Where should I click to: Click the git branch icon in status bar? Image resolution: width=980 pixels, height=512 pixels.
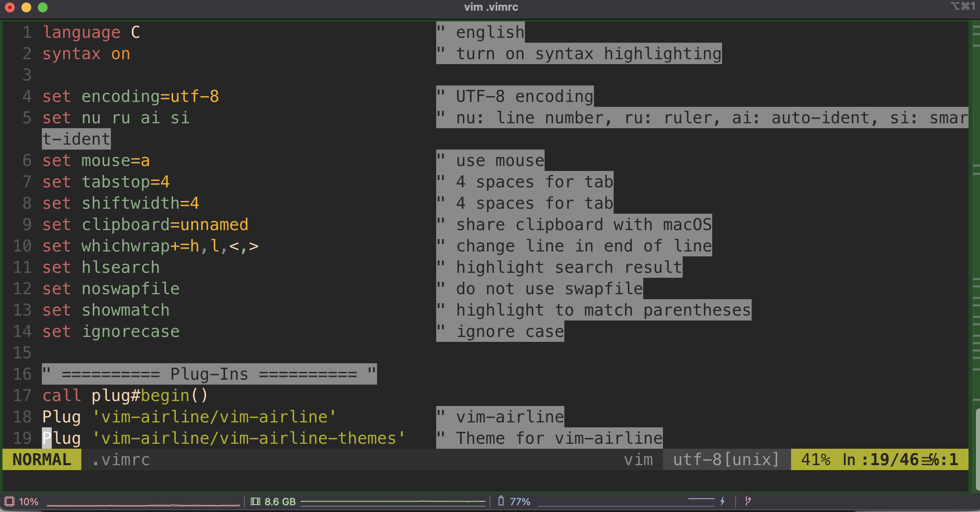click(748, 501)
